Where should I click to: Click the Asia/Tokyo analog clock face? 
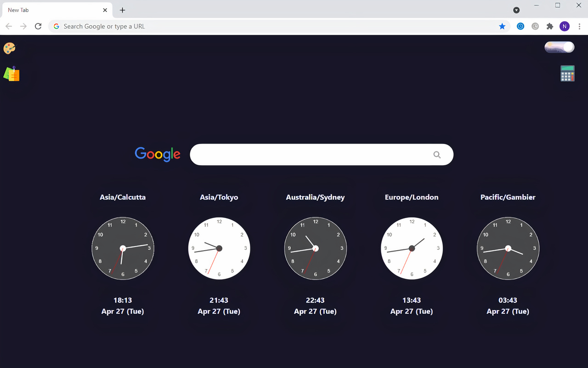(x=219, y=248)
